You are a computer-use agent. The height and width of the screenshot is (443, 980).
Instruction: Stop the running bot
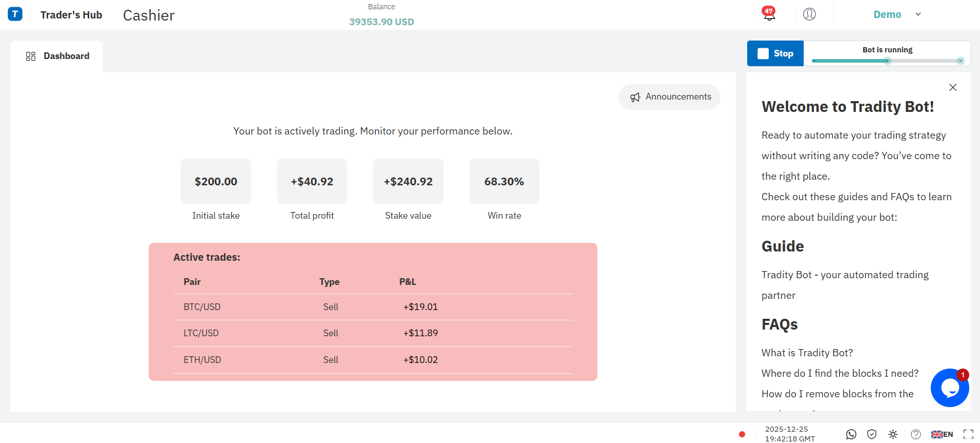[775, 53]
